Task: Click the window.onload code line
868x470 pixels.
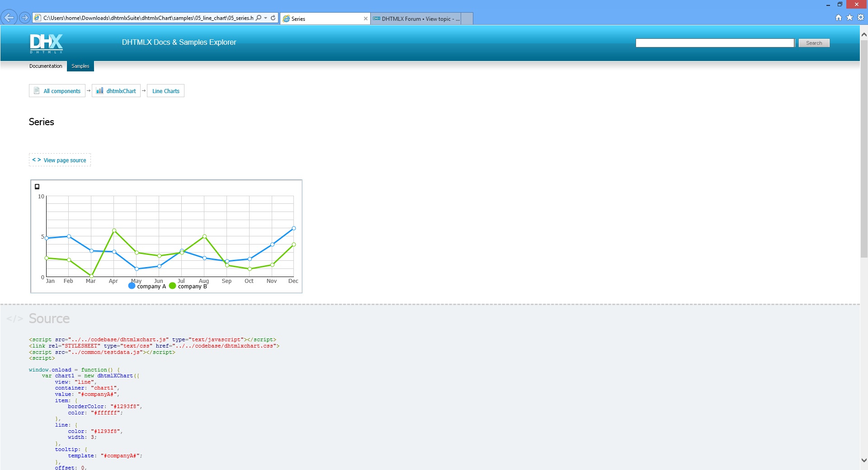Action: pyautogui.click(x=75, y=370)
